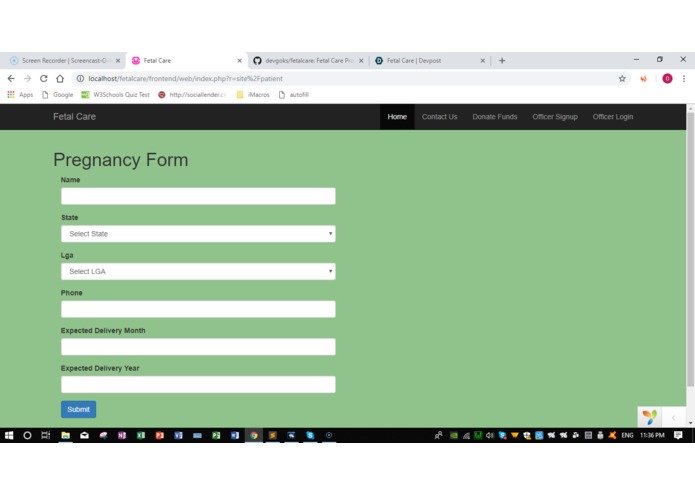This screenshot has height=494, width=695.
Task: Open Task View on the taskbar
Action: point(46,436)
